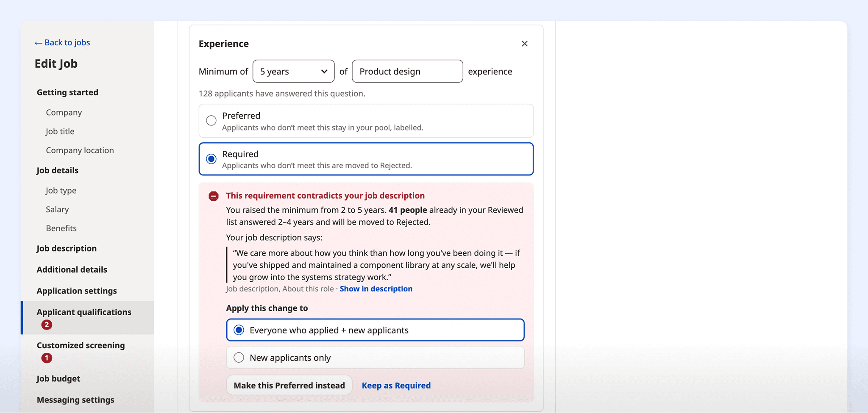
Task: Open Job budget in the sidebar
Action: click(58, 379)
